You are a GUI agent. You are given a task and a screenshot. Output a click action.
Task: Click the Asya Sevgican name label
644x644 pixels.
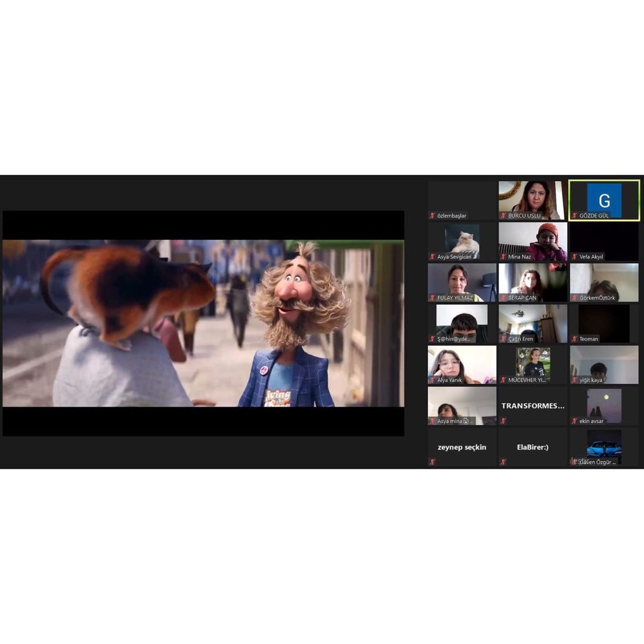(454, 256)
